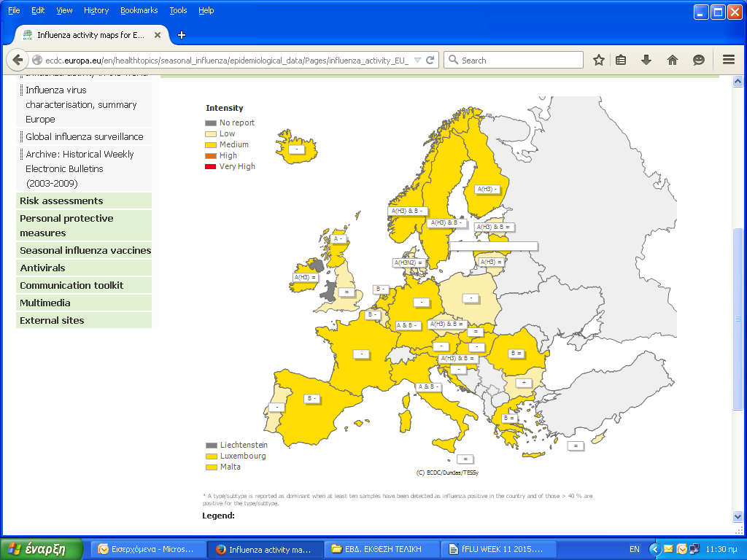Click the A & B - label on Italy
Viewport: 747px width, 560px height.
pos(428,386)
